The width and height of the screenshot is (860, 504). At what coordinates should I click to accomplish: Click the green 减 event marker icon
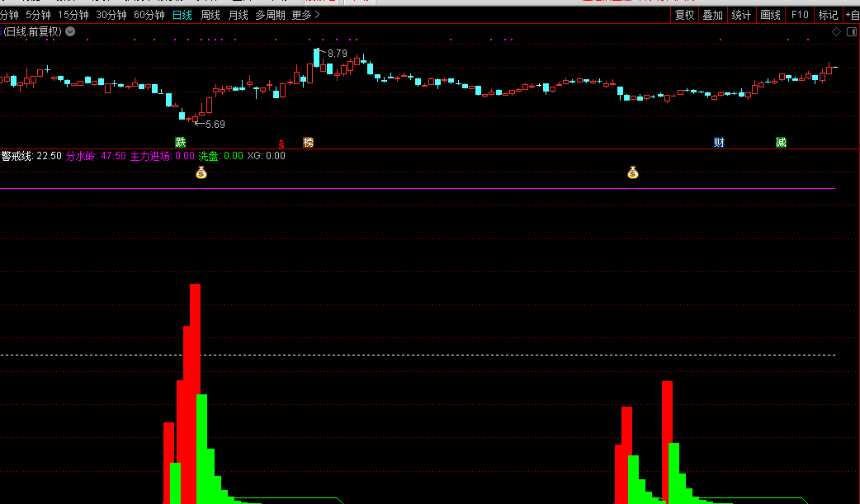tap(781, 142)
